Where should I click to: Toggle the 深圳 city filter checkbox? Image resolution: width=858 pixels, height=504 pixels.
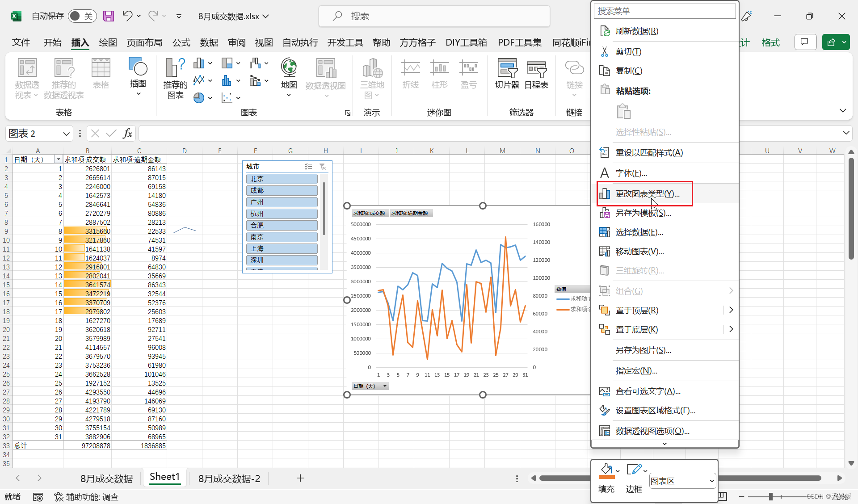pyautogui.click(x=280, y=260)
